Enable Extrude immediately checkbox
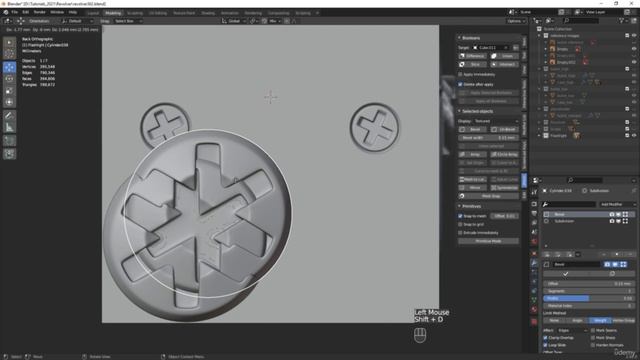Image resolution: width=640 pixels, height=360 pixels. (x=460, y=233)
